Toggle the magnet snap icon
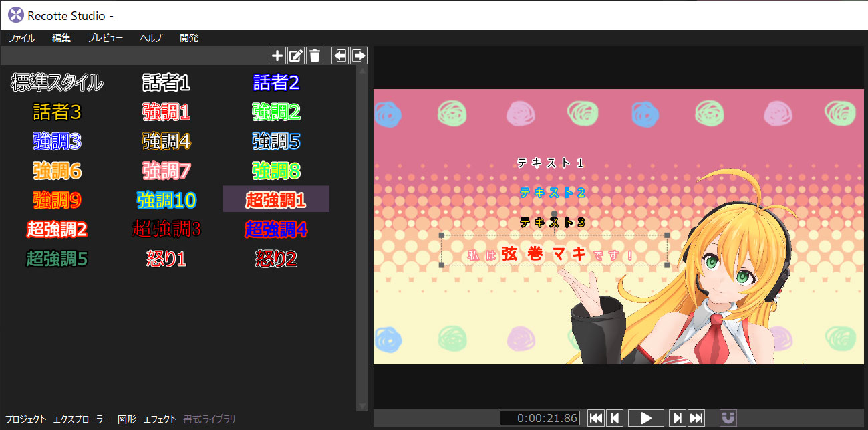Screen dimensions: 868x430 pos(728,418)
